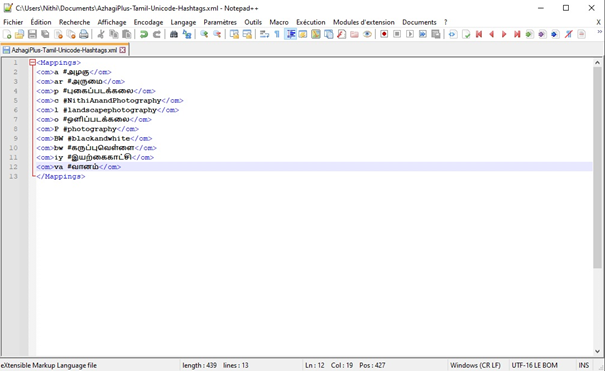Open Find with the binoculars icon
This screenshot has height=371, width=605.
tap(174, 34)
